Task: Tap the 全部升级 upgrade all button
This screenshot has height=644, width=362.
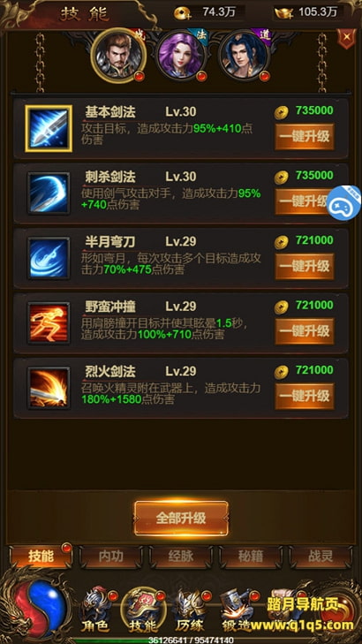Action: [181, 519]
